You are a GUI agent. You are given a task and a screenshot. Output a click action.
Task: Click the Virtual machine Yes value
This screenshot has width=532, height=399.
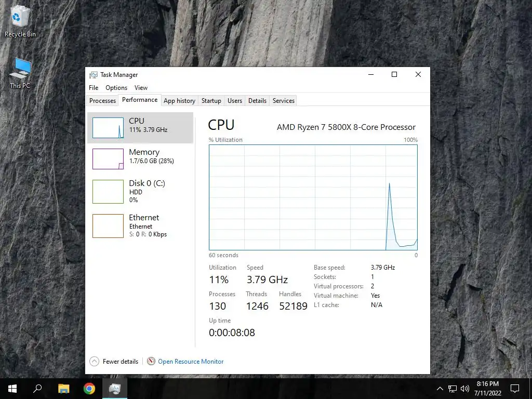[375, 296]
